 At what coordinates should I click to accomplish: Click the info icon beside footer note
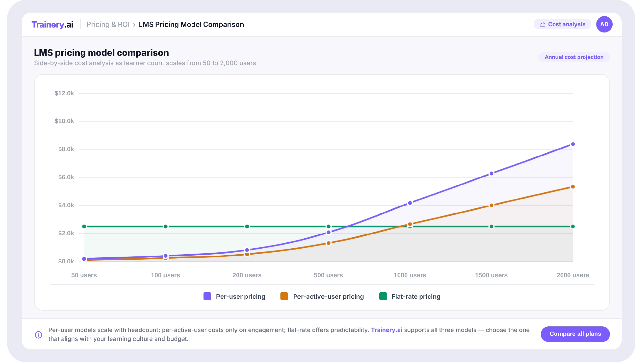tap(38, 335)
